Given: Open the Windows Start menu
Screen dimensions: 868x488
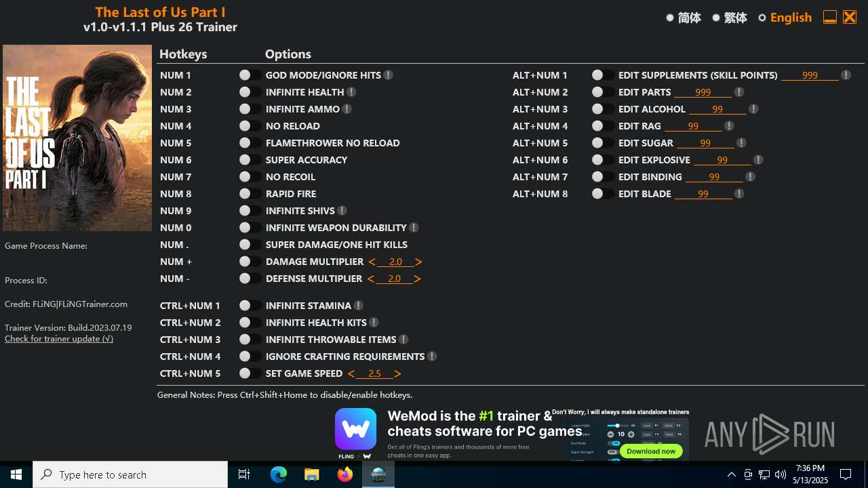Looking at the screenshot, I should 16,474.
